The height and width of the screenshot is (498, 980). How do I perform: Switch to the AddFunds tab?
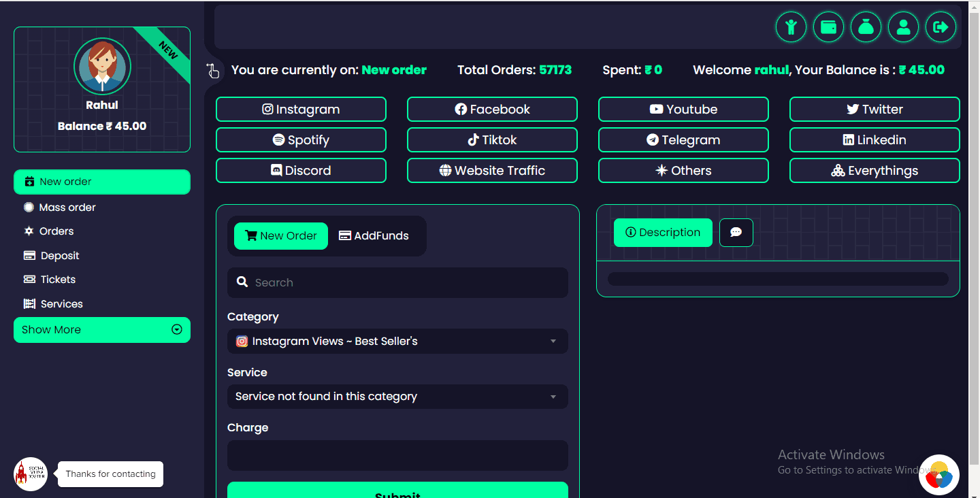pyautogui.click(x=374, y=236)
